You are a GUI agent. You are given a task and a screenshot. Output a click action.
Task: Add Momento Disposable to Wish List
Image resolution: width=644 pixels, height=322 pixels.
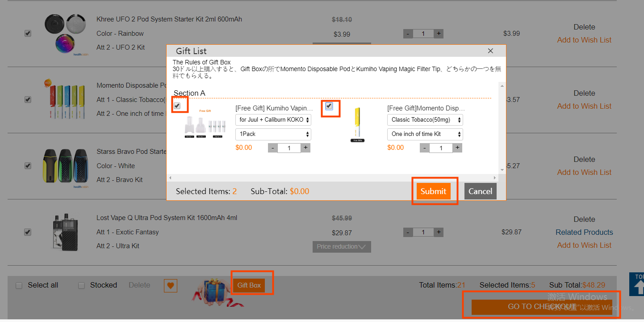tap(584, 106)
